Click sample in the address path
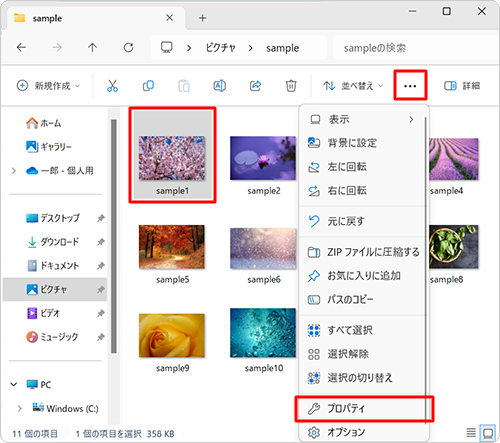The height and width of the screenshot is (443, 500). 282,48
